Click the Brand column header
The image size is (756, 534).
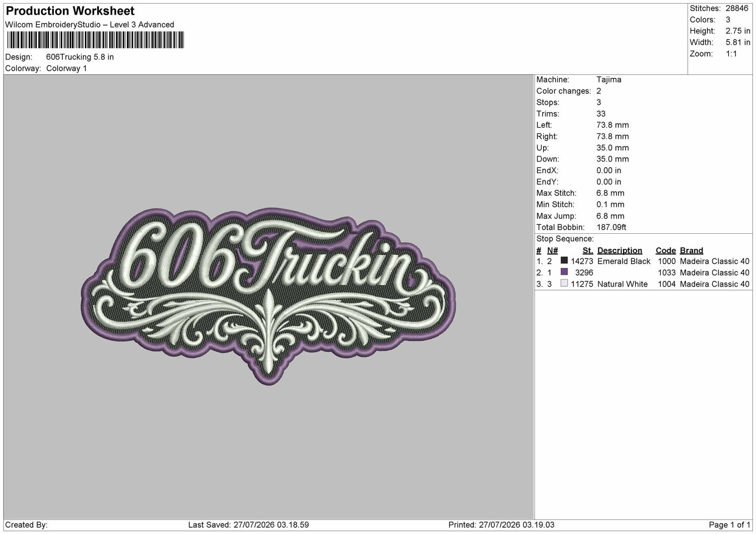click(692, 251)
